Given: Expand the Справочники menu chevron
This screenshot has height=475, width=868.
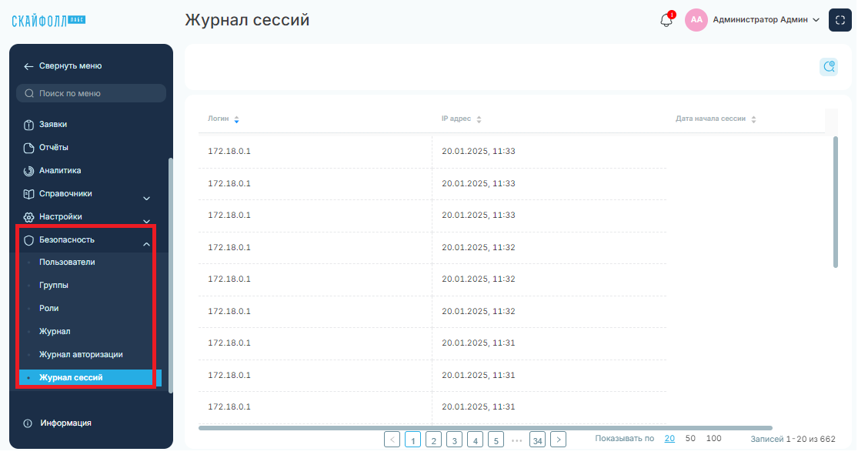Looking at the screenshot, I should 147,198.
